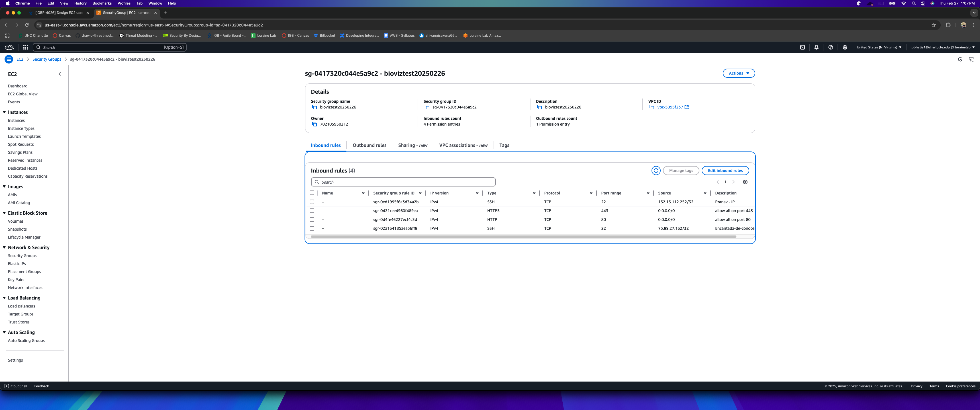
Task: Open the Tags tab
Action: [504, 145]
